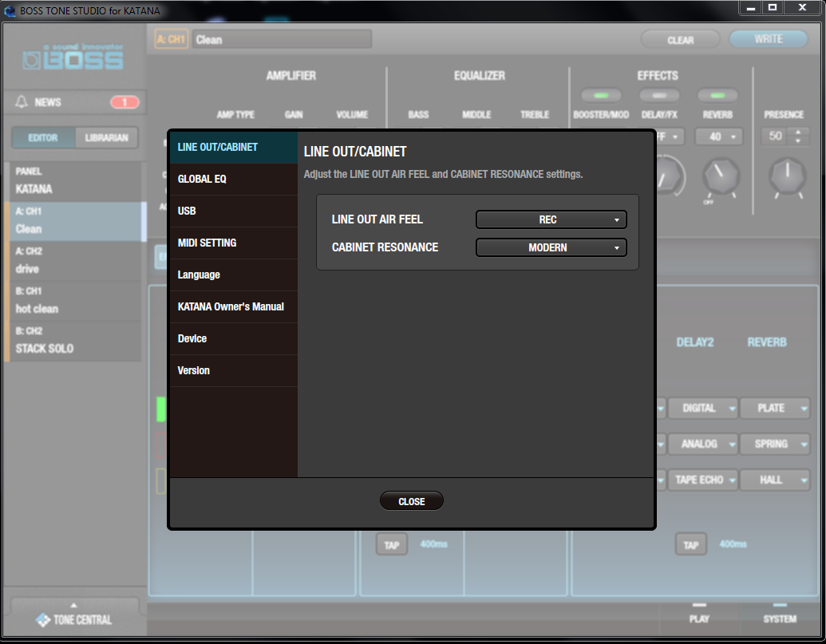Close the settings dialog with CLOSE

(412, 501)
